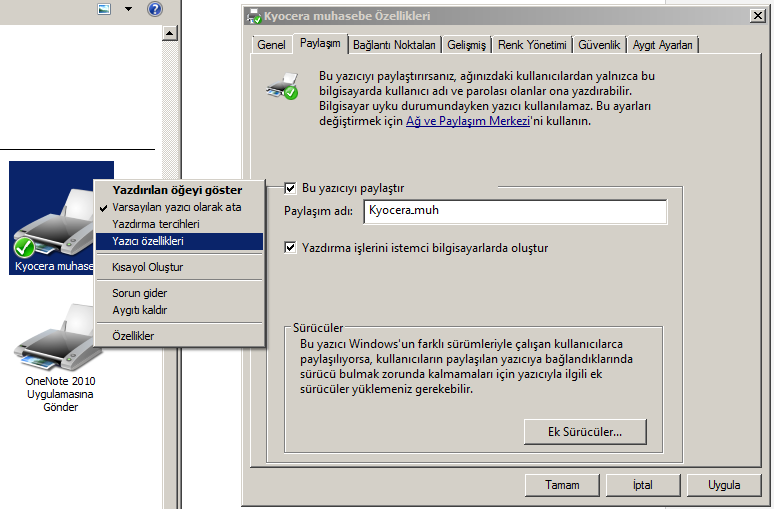Choose 'Aygıtı kaldır' from context menu

click(x=180, y=310)
